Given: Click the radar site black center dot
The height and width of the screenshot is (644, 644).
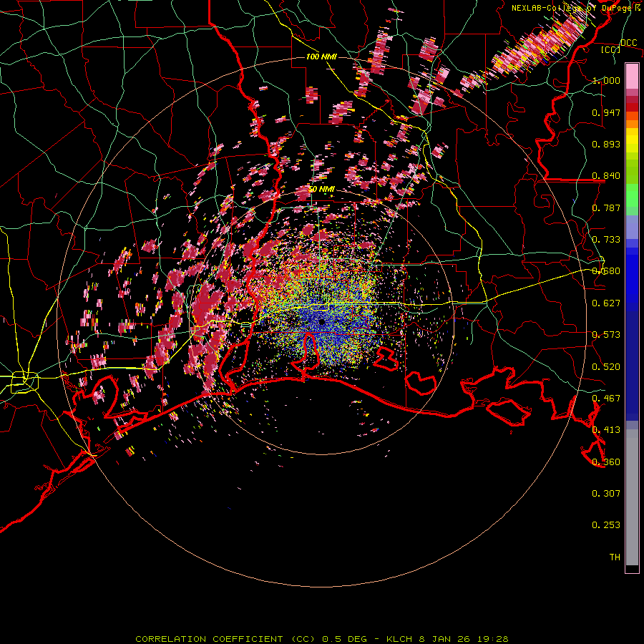Looking at the screenshot, I should (x=322, y=322).
